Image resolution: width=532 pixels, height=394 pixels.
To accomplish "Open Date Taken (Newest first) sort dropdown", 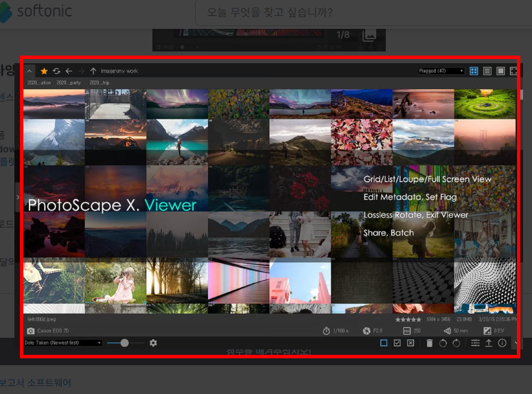I will pos(62,343).
